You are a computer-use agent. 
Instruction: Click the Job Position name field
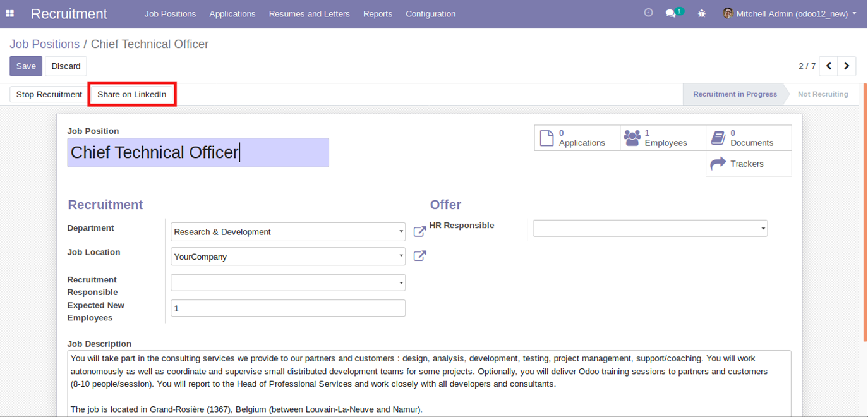(x=198, y=152)
